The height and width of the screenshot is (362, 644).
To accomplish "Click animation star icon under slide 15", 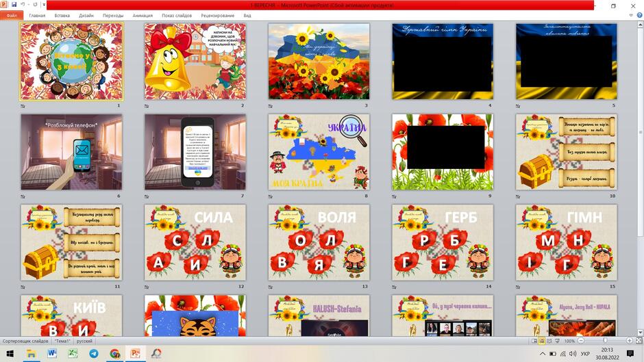I will tap(518, 287).
